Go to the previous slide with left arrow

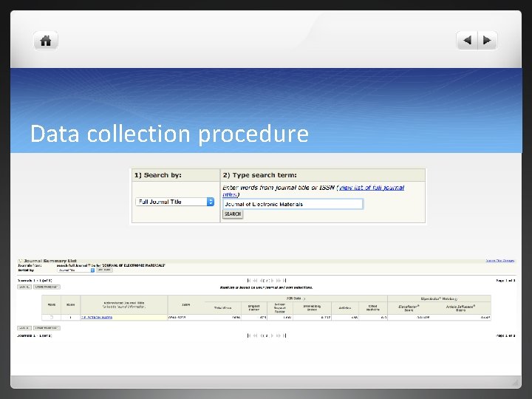(467, 41)
